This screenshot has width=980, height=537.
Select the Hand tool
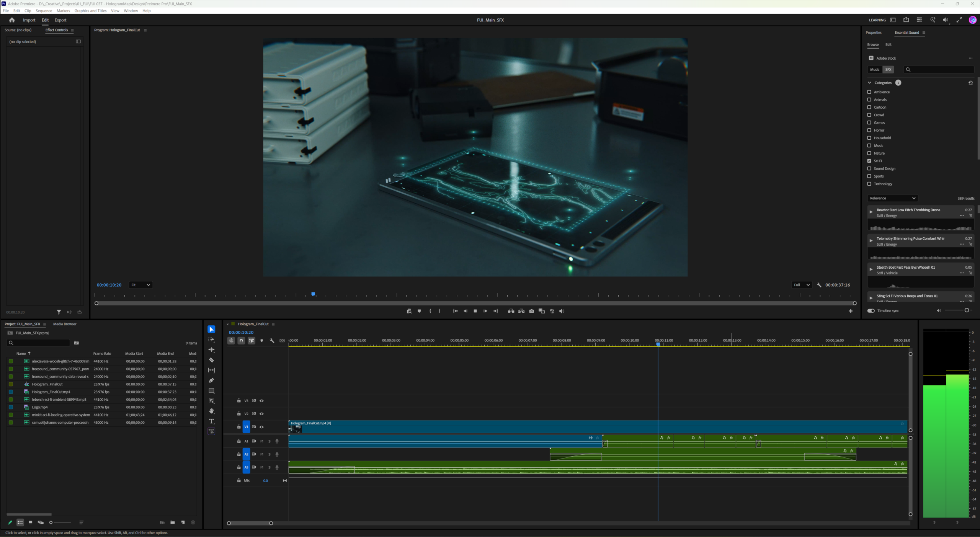point(211,411)
